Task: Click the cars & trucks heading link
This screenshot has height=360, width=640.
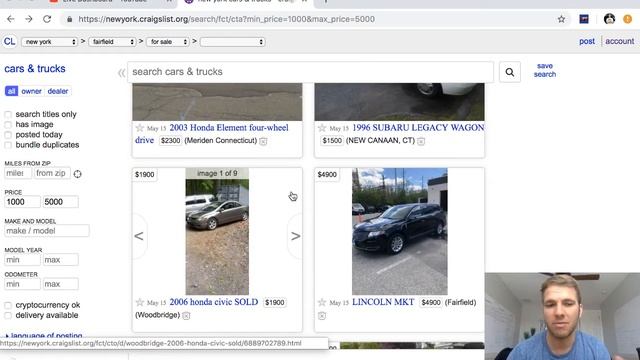Action: [35, 69]
